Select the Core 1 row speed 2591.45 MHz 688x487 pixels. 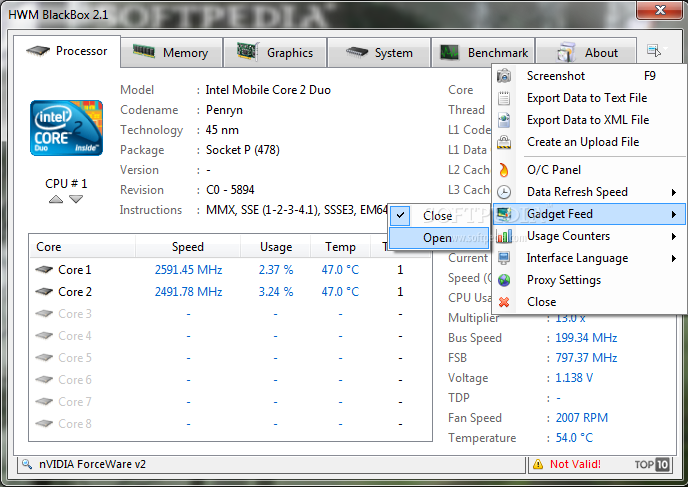[188, 269]
